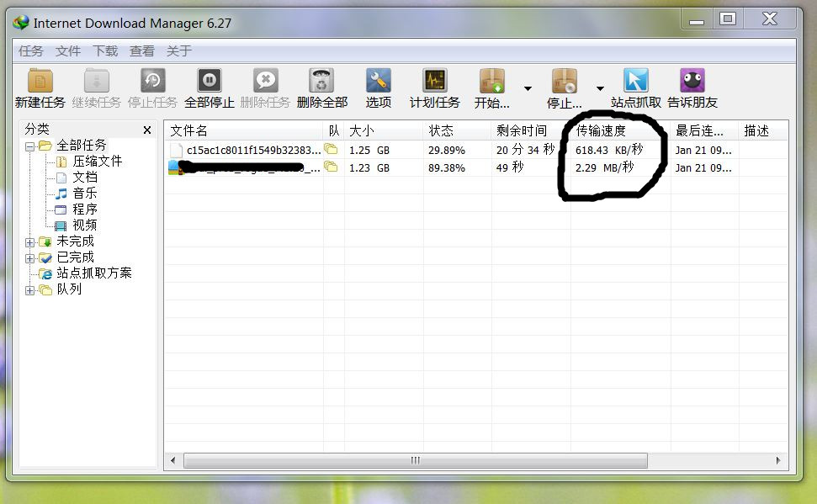Viewport: 817px width, 504px height.
Task: Open the 关于 menu
Action: pyautogui.click(x=178, y=51)
